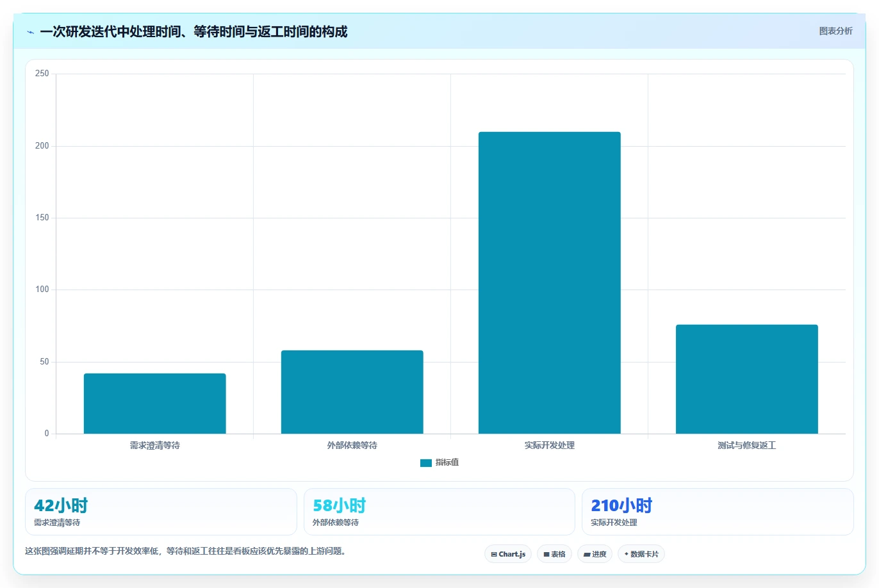The image size is (879, 588).
Task: Click the x-axis label 需求澄清等待
Action: pyautogui.click(x=155, y=445)
